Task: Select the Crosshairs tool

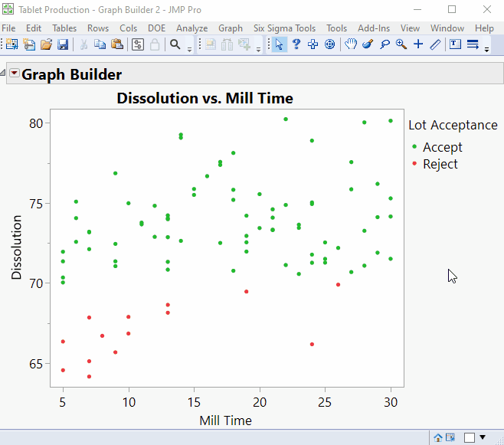Action: point(418,44)
